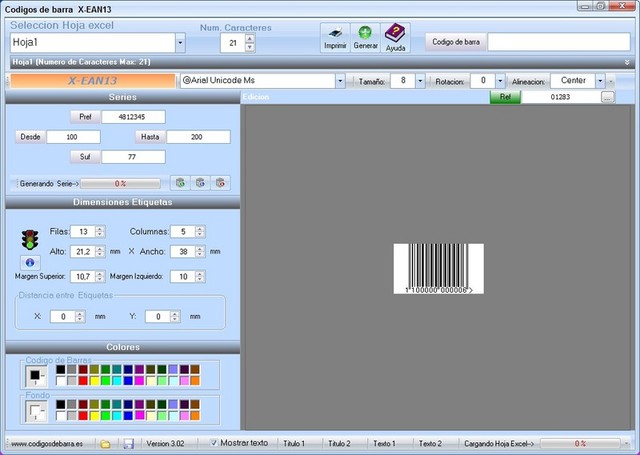Screen dimensions: 640x455
Task: Click the Codigo de barra button
Action: point(456,42)
